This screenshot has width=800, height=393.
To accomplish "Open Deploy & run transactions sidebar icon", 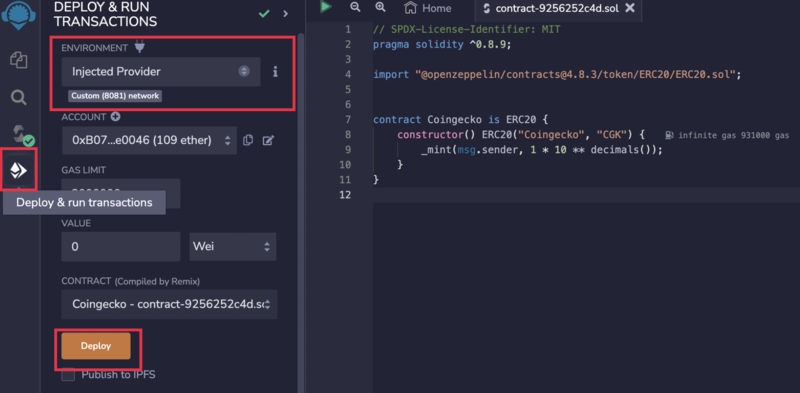I will coord(19,170).
